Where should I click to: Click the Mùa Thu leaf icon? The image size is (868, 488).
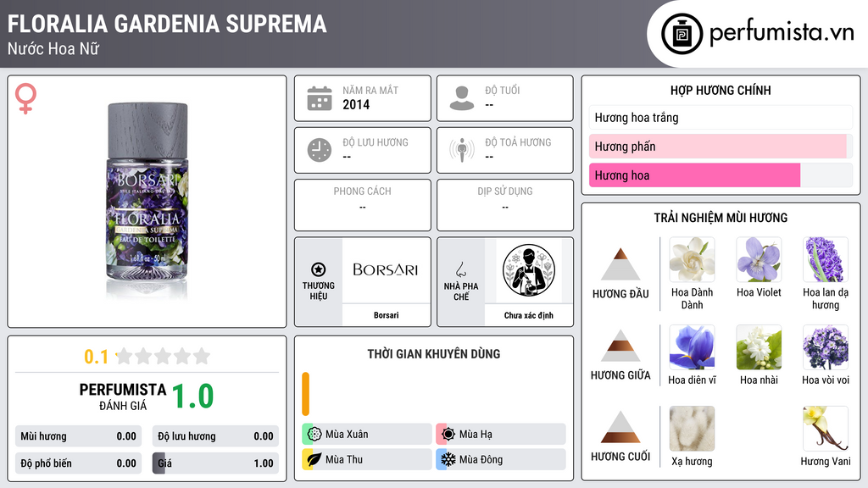(x=314, y=459)
